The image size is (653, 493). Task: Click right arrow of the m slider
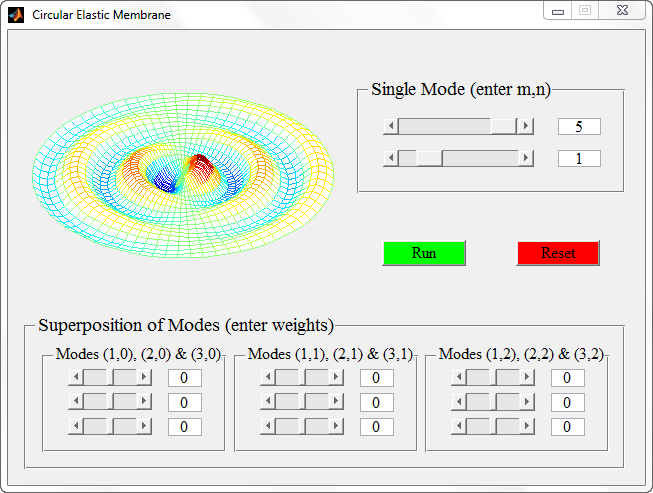coord(526,126)
